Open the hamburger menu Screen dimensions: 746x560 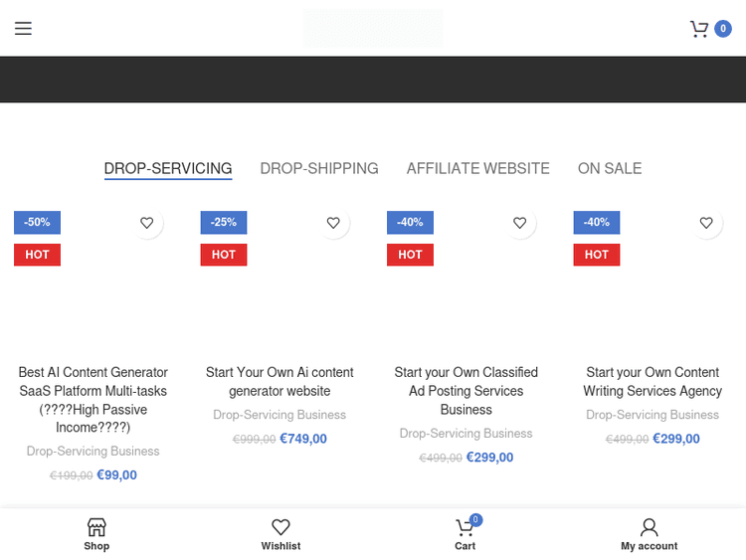23,29
